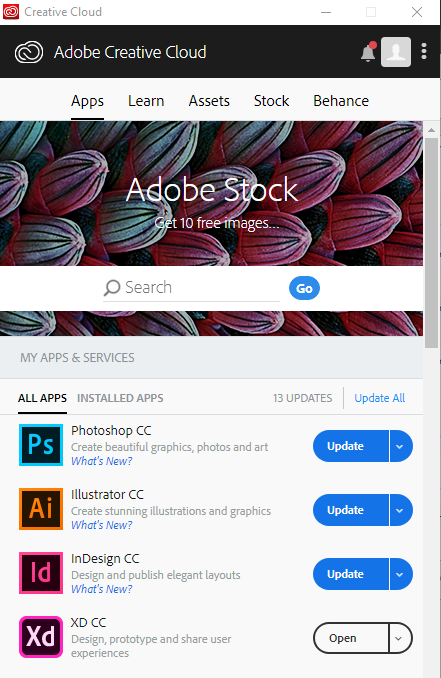Expand the Illustrator Update dropdown arrow
The height and width of the screenshot is (678, 441).
point(401,510)
